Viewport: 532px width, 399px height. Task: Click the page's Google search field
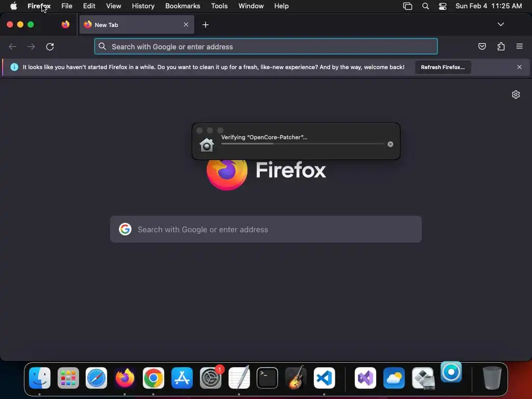click(265, 229)
